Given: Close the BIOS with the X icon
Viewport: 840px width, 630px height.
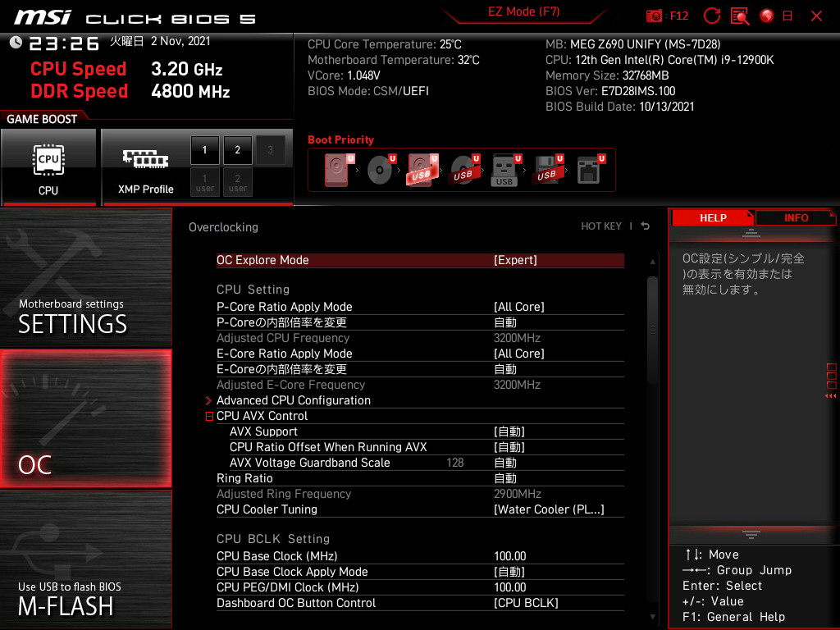Looking at the screenshot, I should (816, 16).
